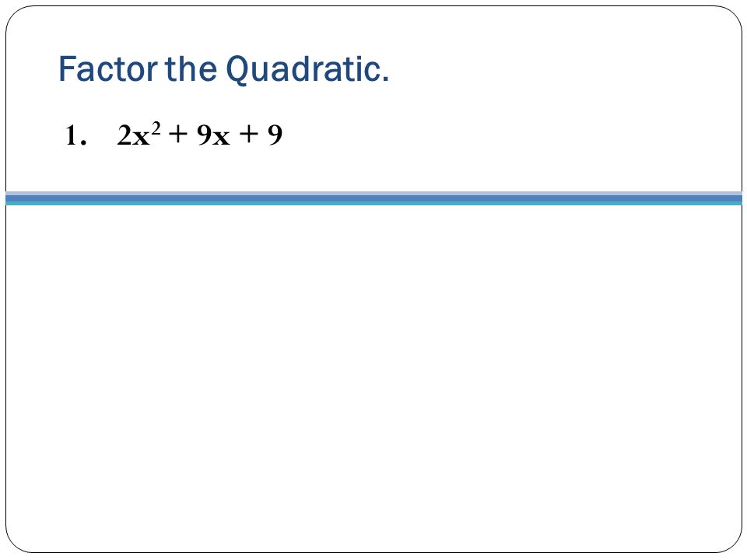747x560 pixels.
Task: Click the period ending the title
Action: [x=385, y=80]
